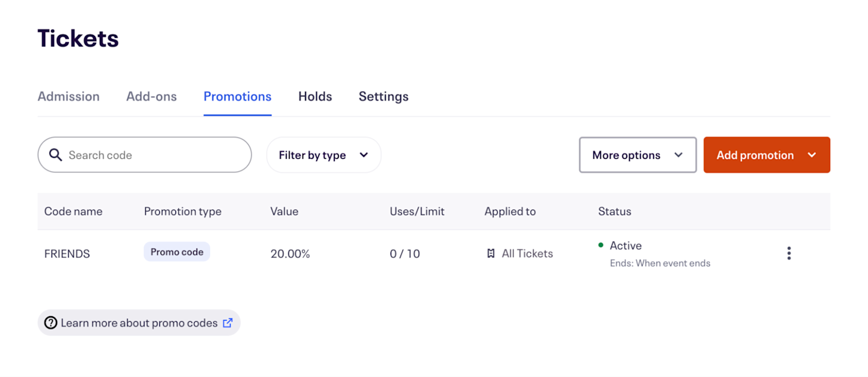
Task: Click the Promo code type badge
Action: pos(177,252)
